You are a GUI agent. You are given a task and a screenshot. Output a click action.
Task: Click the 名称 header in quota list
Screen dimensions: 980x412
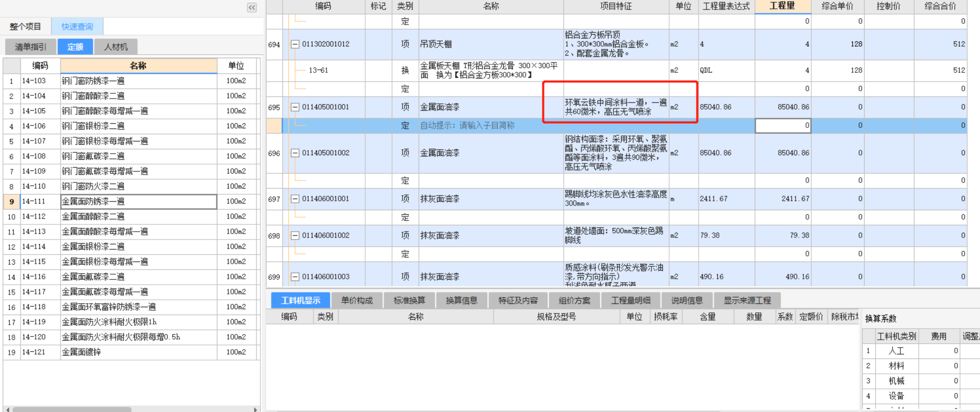click(x=138, y=66)
